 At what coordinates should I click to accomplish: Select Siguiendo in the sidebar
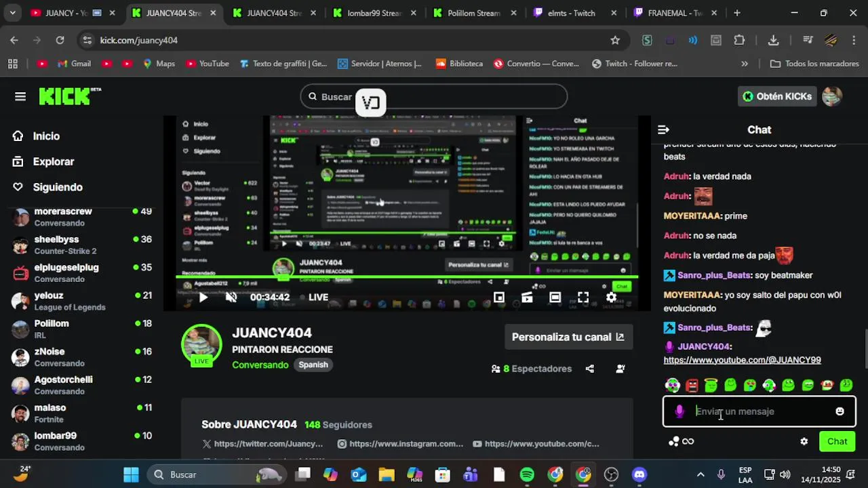[x=58, y=187]
